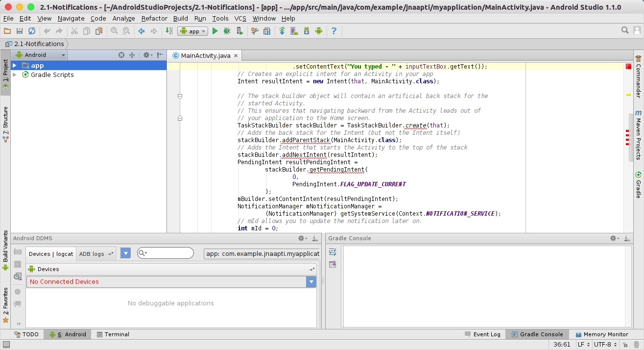Open the Build Variants side panel
644x350 pixels.
5,250
